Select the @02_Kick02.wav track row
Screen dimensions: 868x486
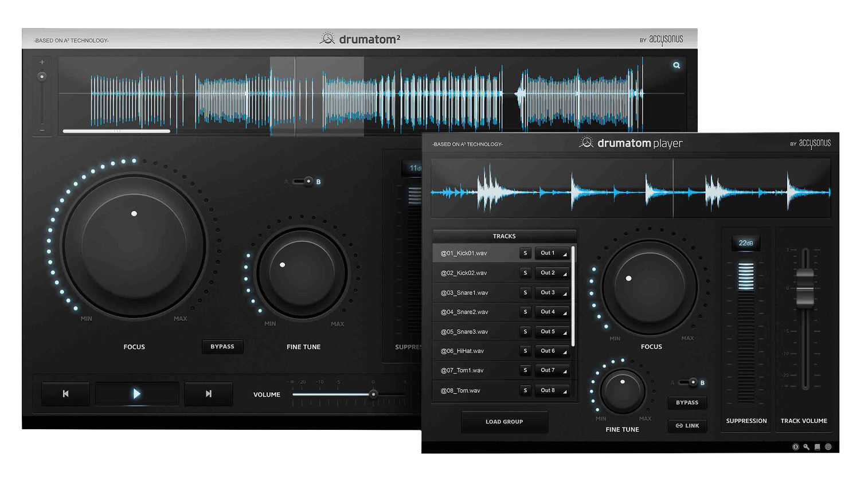click(502, 273)
